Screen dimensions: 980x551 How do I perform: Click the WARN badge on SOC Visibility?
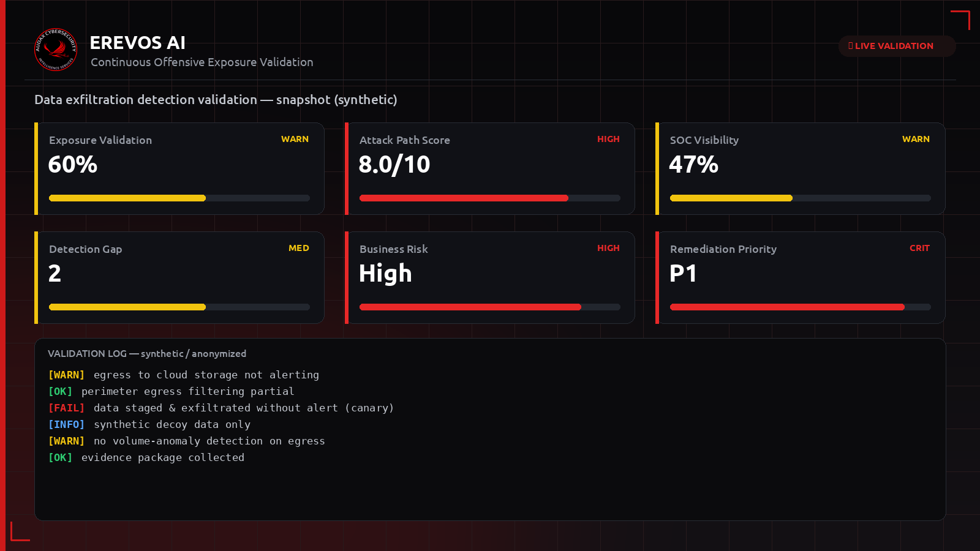(x=916, y=139)
